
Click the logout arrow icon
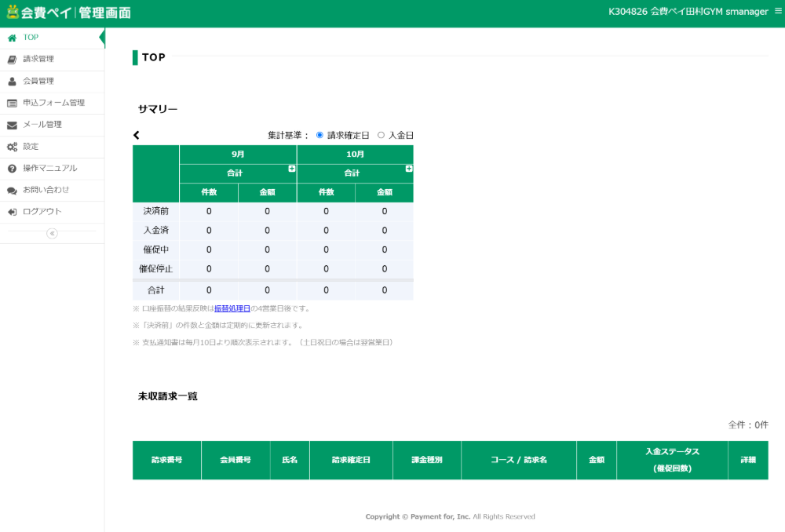[12, 212]
